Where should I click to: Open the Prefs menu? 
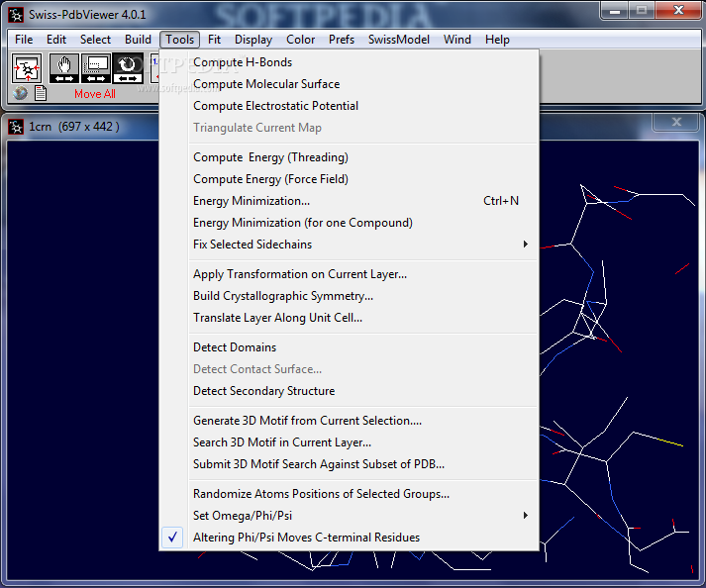(x=342, y=40)
